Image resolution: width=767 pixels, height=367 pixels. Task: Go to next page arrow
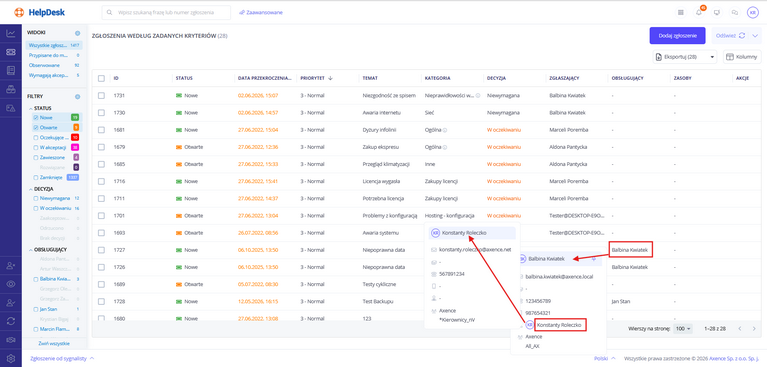(x=754, y=328)
